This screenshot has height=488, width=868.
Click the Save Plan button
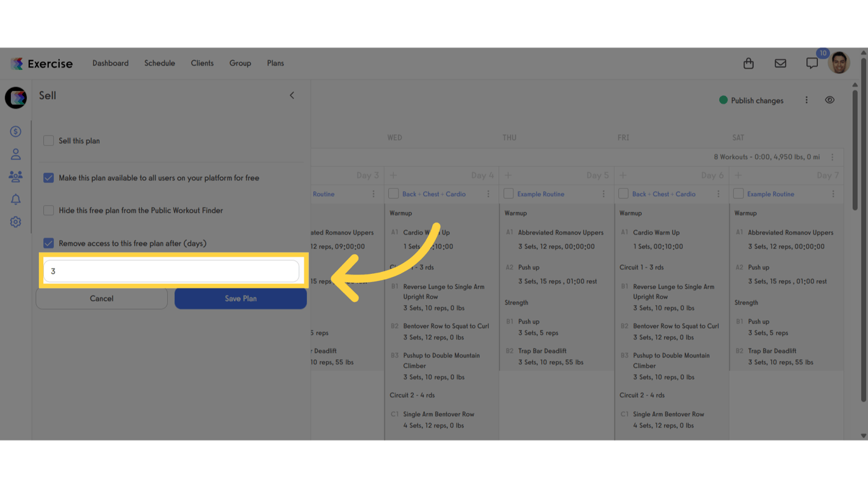point(241,299)
